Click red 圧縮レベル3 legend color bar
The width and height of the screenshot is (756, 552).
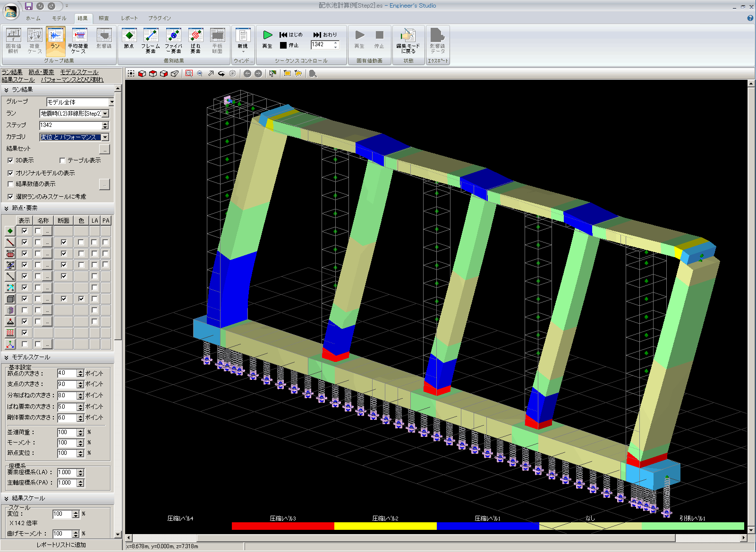point(283,526)
